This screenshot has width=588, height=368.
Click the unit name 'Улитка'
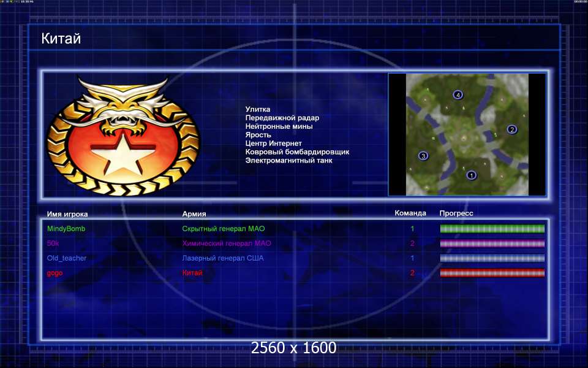(x=258, y=109)
